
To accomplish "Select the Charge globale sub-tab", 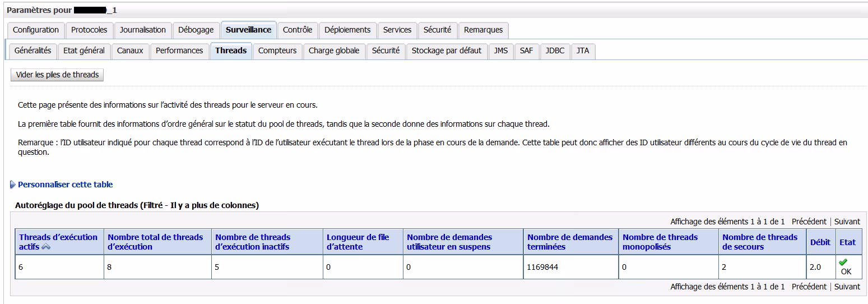I will [x=334, y=51].
